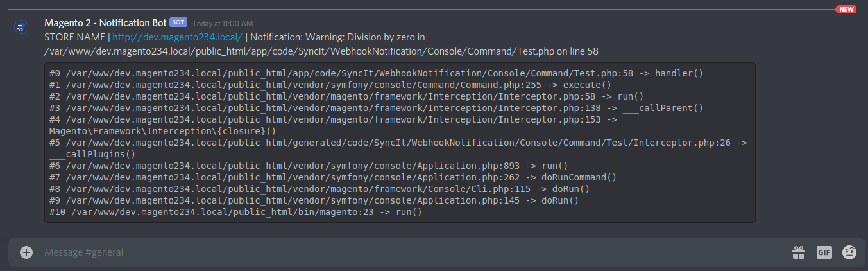
Task: Click the Today at 11:00 AM timestamp
Action: (x=223, y=24)
